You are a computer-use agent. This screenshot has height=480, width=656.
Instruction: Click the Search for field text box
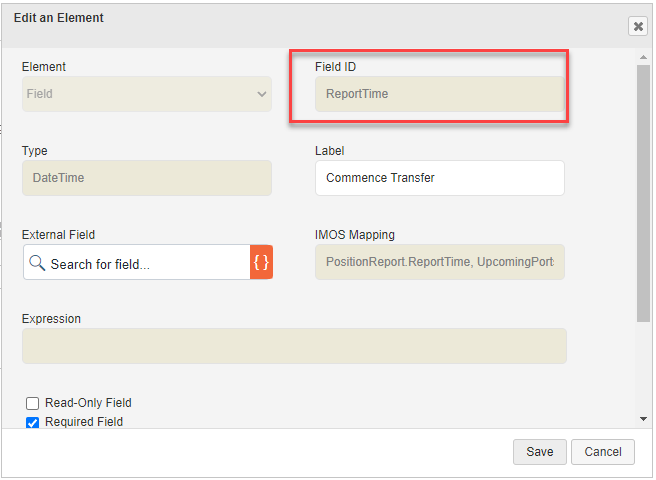(145, 264)
